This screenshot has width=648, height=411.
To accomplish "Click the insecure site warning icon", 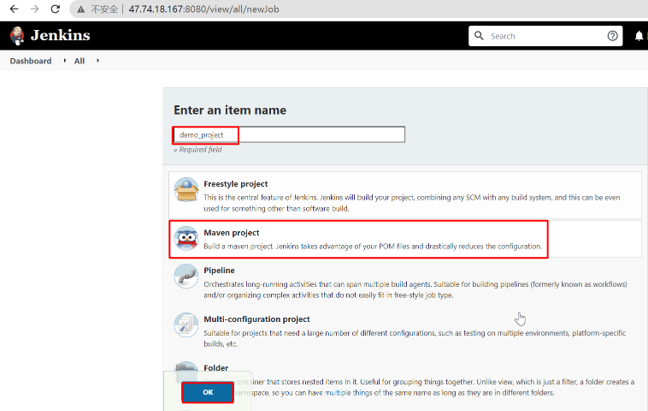I will tap(81, 9).
